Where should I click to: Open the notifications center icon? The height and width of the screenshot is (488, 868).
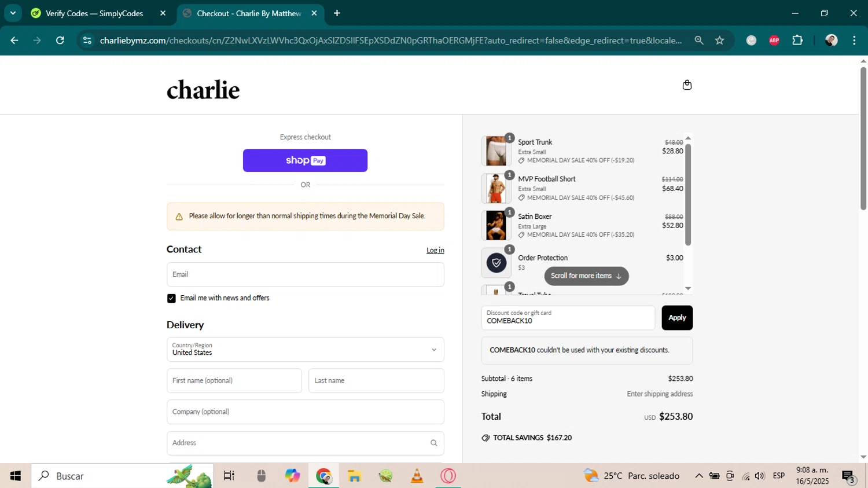[x=849, y=477]
